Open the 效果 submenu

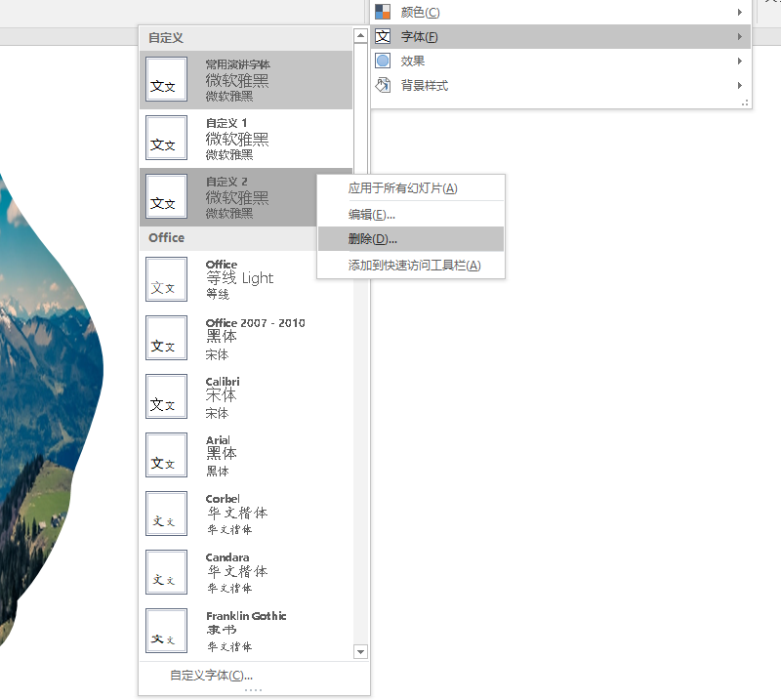pyautogui.click(x=560, y=61)
